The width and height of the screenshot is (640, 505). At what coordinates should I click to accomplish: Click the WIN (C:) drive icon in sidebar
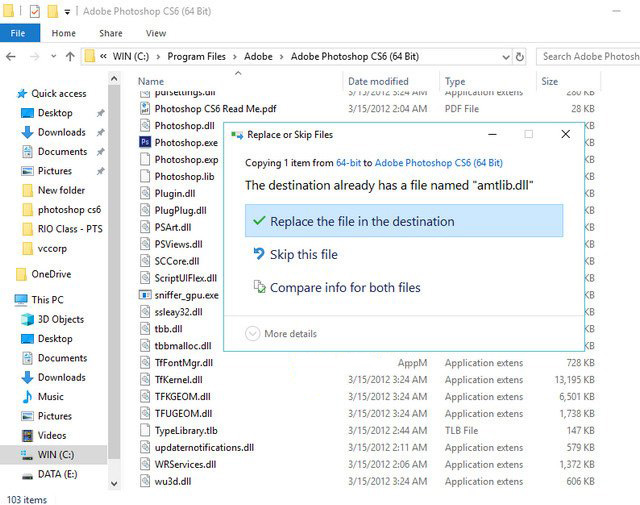pos(27,455)
